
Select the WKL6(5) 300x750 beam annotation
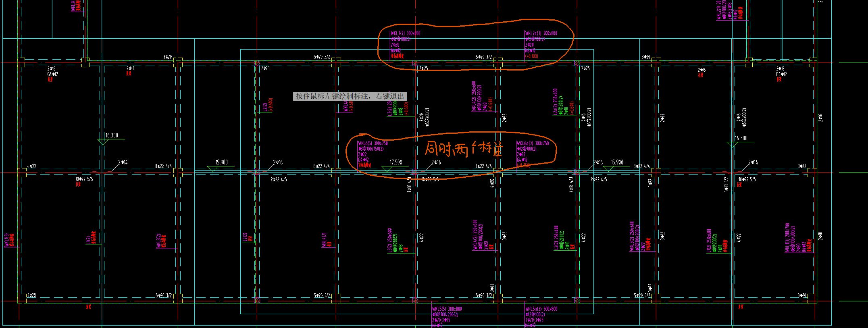(373, 143)
